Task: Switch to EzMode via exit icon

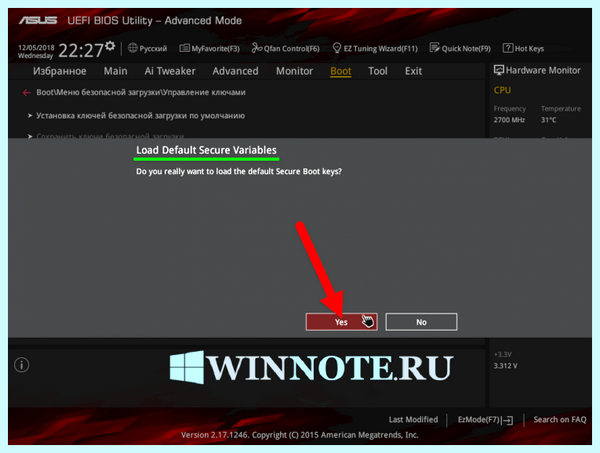Action: click(507, 420)
